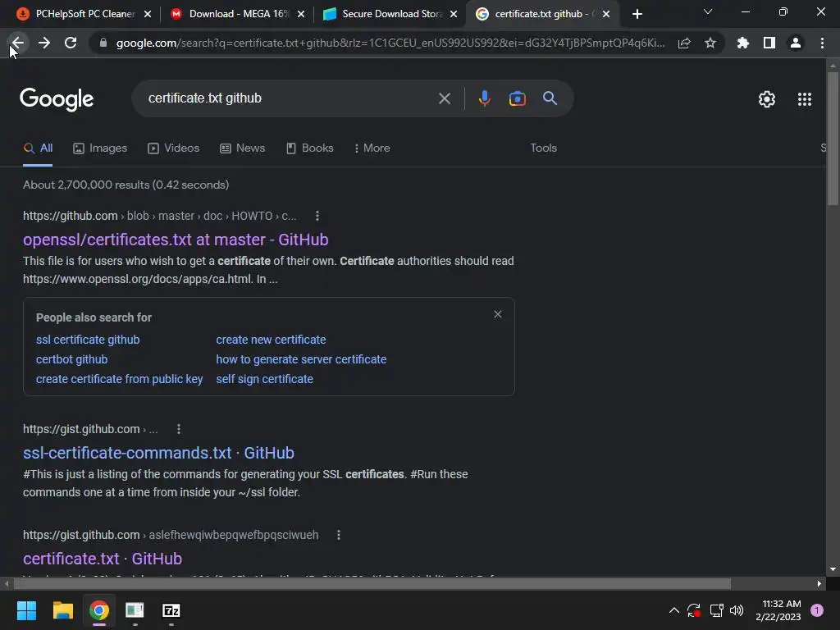Image resolution: width=840 pixels, height=630 pixels.
Task: Open options for certificate.txt gist result
Action: click(339, 535)
